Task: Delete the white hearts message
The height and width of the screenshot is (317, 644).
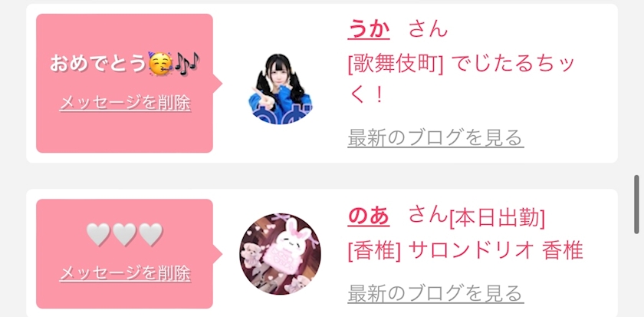Action: coord(125,273)
